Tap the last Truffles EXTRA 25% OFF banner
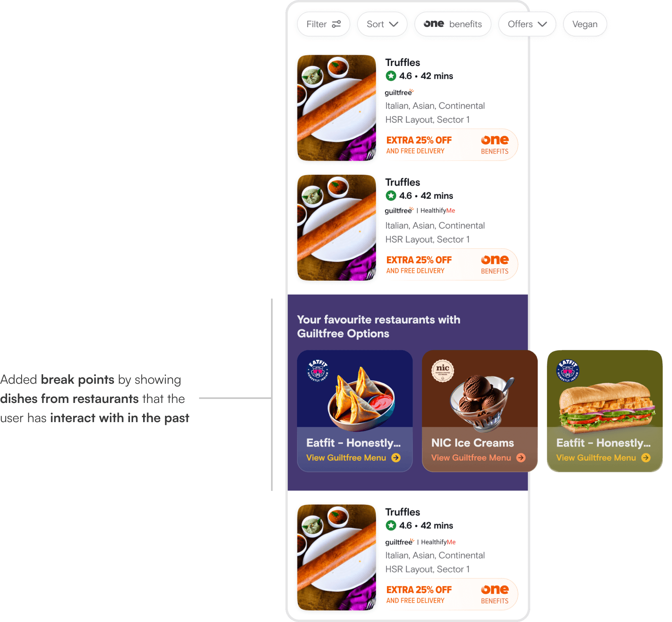The image size is (672, 622). click(x=451, y=594)
